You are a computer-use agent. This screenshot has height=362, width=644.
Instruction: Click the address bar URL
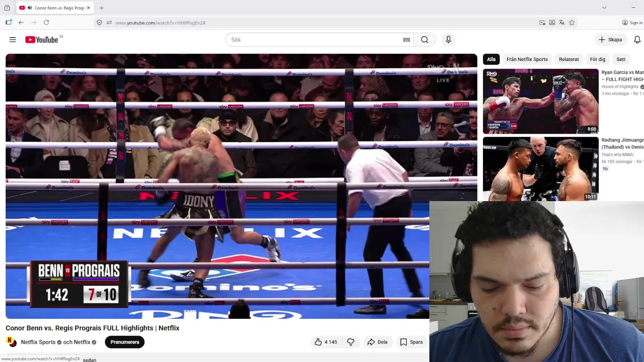(160, 23)
